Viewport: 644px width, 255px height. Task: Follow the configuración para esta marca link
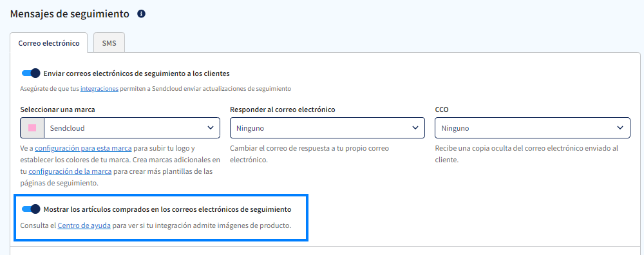tap(83, 148)
